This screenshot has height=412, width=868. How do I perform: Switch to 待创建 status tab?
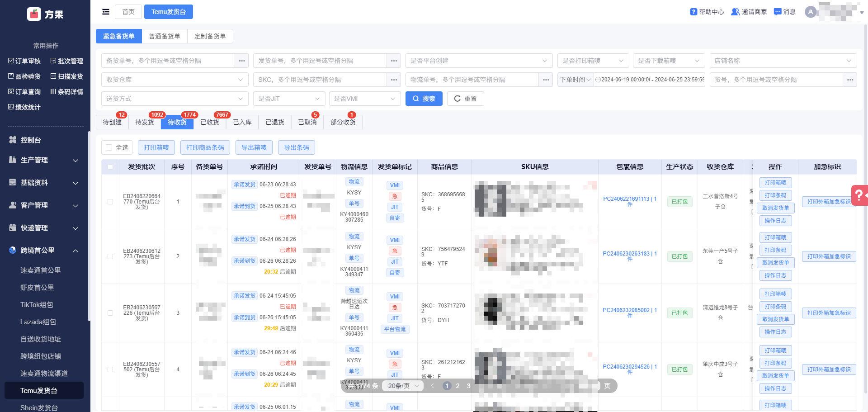click(x=112, y=122)
